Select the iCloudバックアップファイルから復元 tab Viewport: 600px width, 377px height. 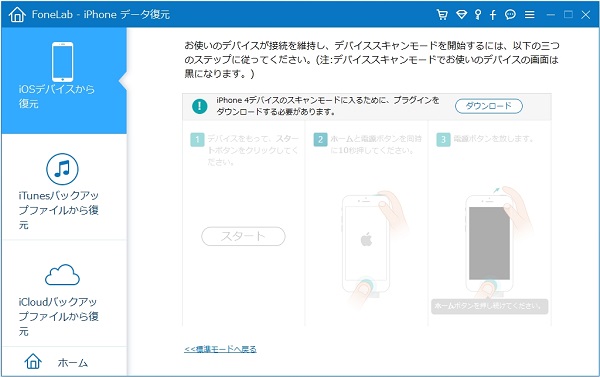coord(64,294)
